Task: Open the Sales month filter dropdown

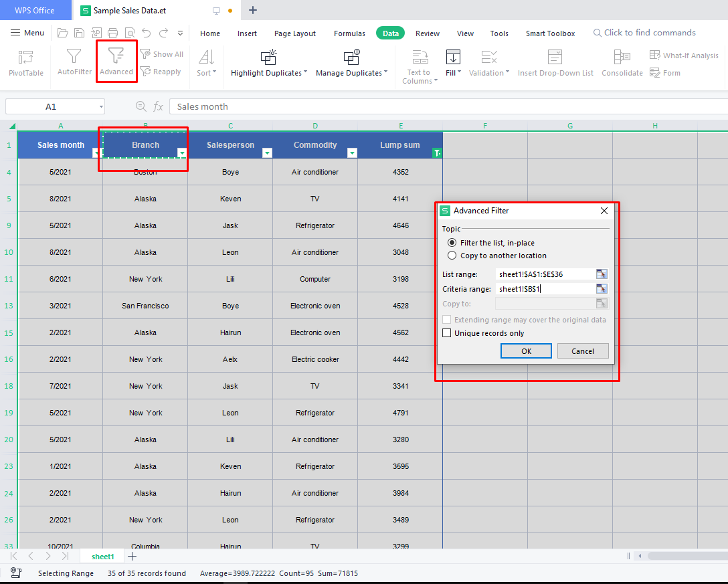Action: (x=96, y=153)
